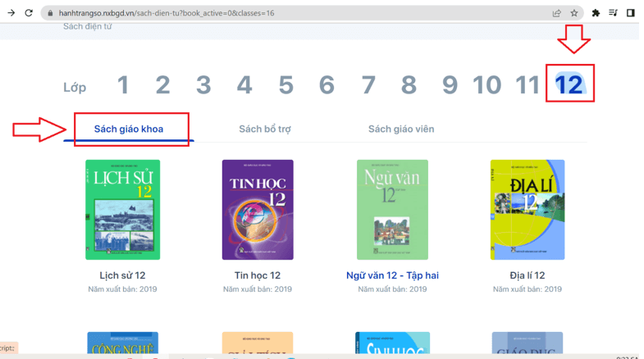Pick grade 6 in the Lớp list
The height and width of the screenshot is (359, 644).
click(327, 84)
